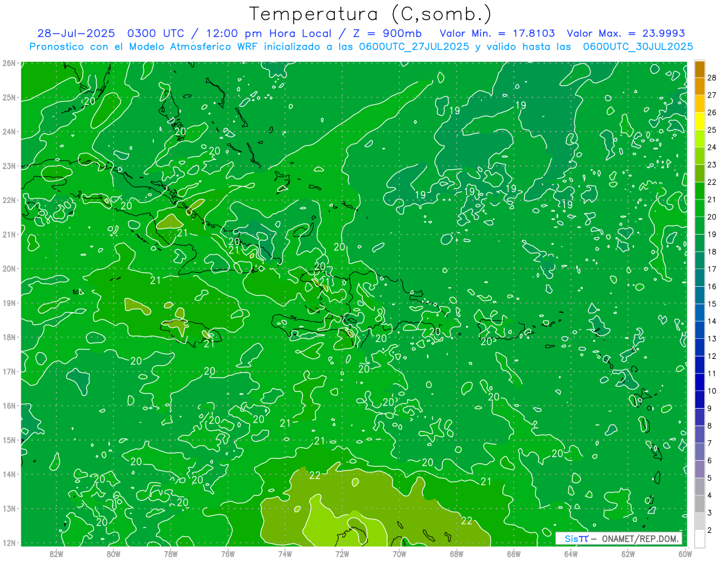The height and width of the screenshot is (562, 728).
Task: Click the '66W' longitude label
Action: pos(514,554)
